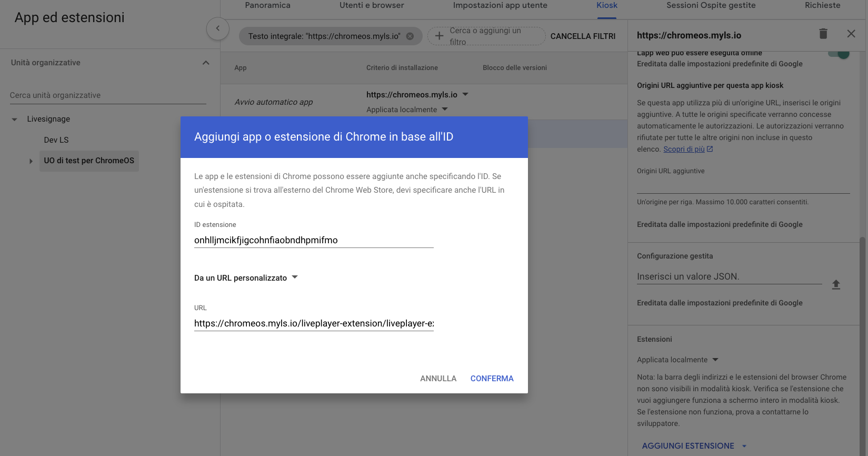Click the 'Testo integrale' filter chip text
This screenshot has height=456, width=868.
click(324, 36)
